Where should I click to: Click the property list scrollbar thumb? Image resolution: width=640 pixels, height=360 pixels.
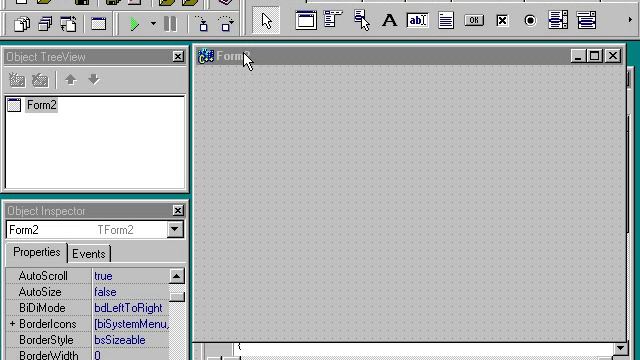pos(177,296)
